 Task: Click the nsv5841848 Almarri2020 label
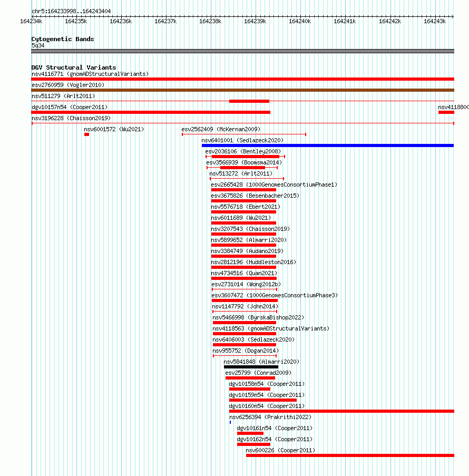pos(261,362)
